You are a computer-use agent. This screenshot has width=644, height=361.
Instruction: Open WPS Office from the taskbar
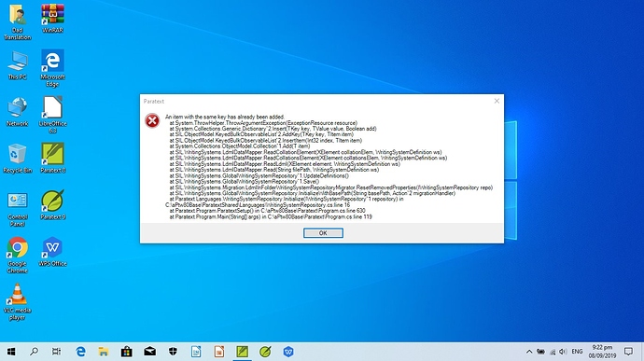coord(288,352)
